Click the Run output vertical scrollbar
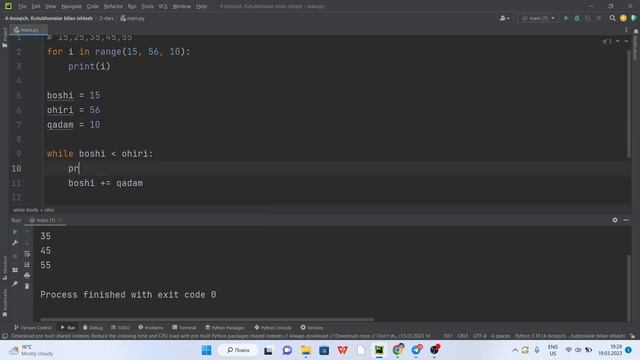The image size is (640, 360). tap(629, 288)
